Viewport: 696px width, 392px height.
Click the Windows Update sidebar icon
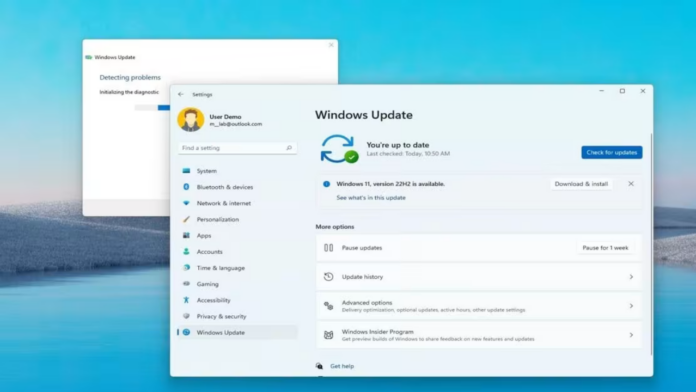point(186,332)
